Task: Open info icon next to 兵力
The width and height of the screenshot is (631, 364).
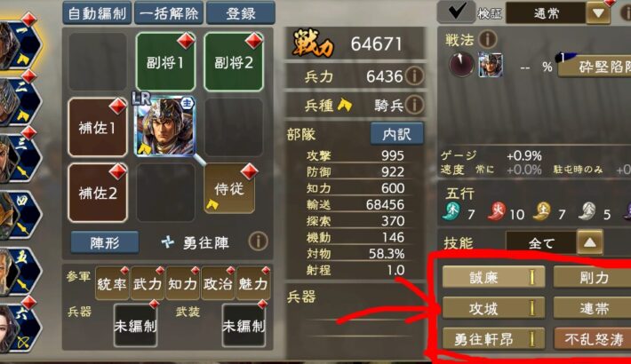Action: click(414, 75)
